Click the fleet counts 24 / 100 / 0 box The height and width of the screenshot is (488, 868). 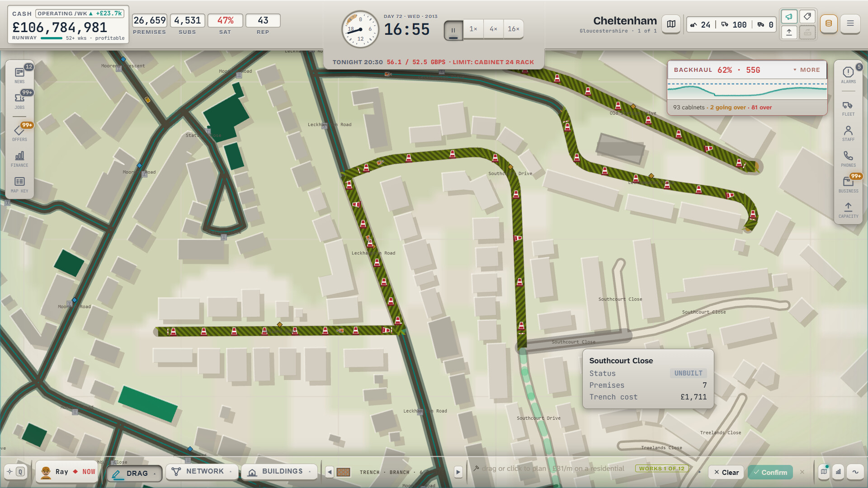coord(731,24)
